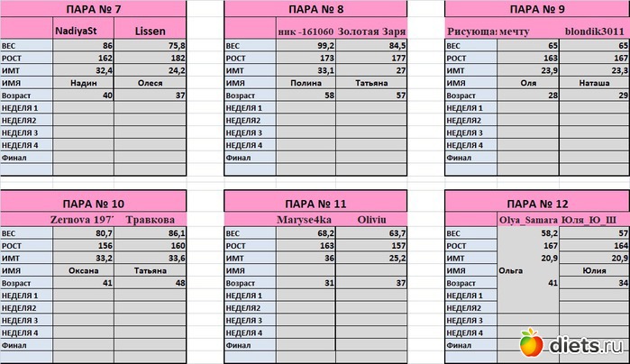Click the blondik3011 username cell
The height and width of the screenshot is (364, 630).
[x=589, y=31]
